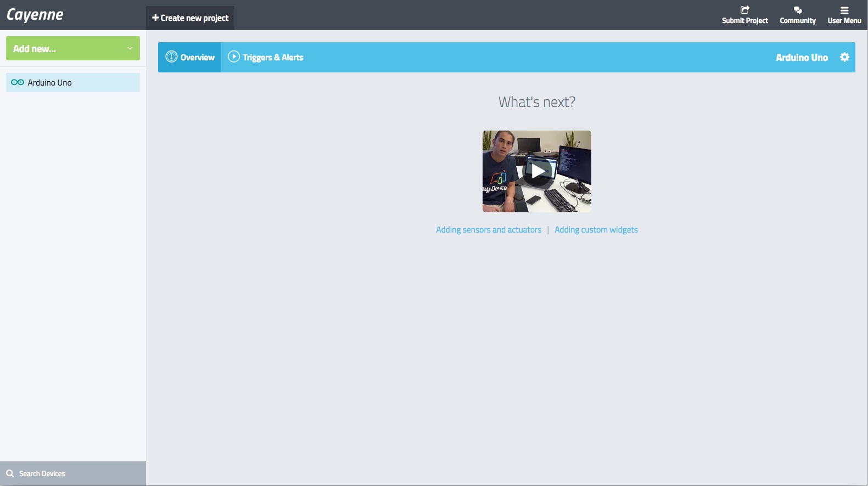This screenshot has width=868, height=486.
Task: Open the User Menu
Action: [x=844, y=15]
